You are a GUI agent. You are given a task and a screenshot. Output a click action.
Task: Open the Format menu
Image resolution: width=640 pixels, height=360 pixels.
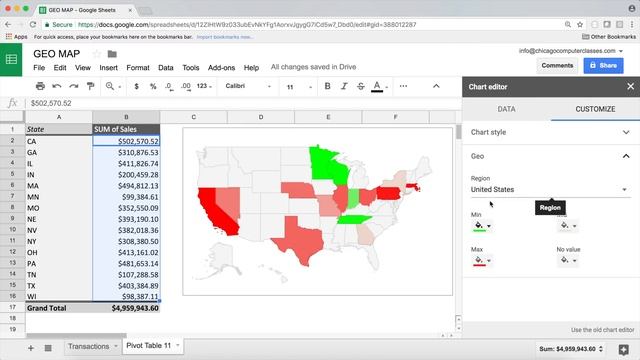[x=138, y=68]
